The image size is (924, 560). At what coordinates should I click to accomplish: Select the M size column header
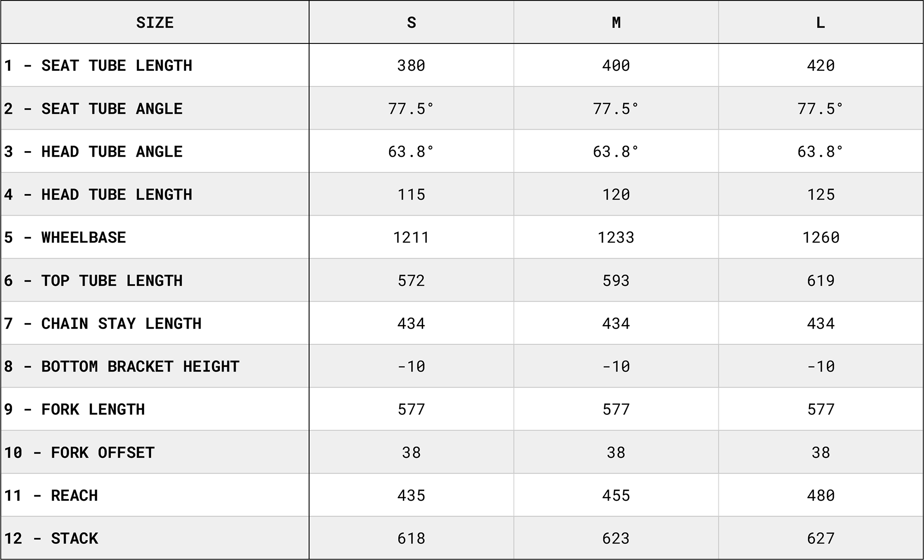point(616,23)
